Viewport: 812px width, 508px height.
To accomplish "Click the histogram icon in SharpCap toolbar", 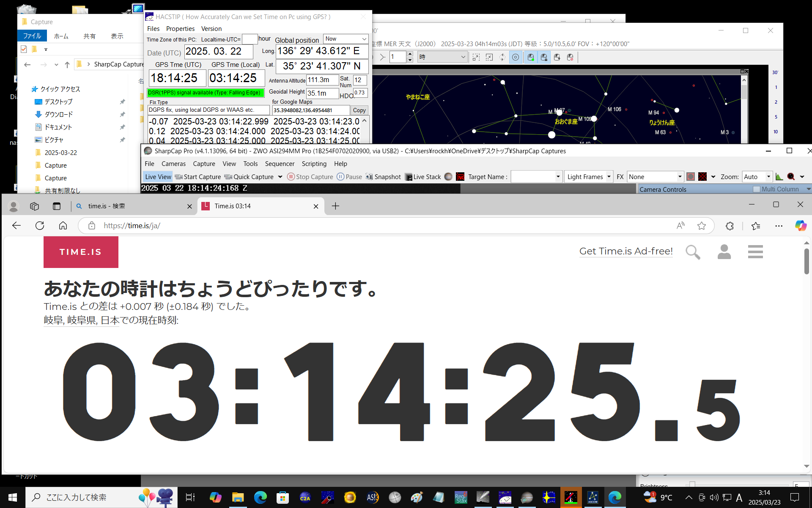I will [779, 177].
